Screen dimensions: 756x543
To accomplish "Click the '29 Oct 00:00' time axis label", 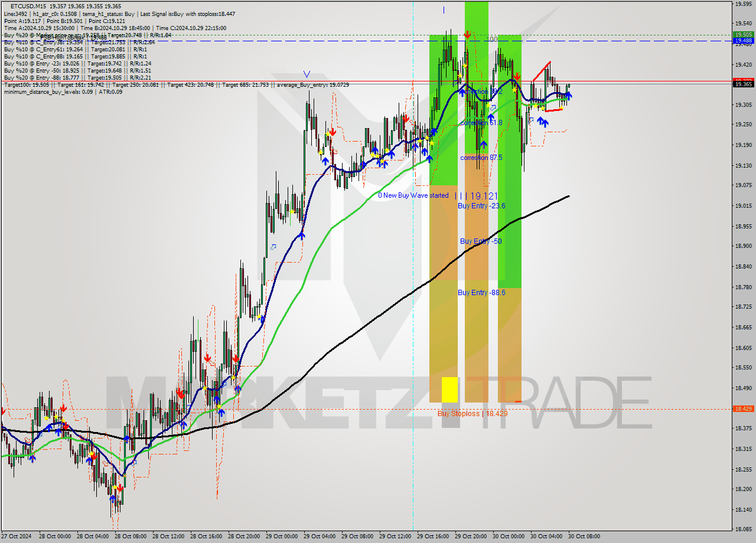I will 282,537.
